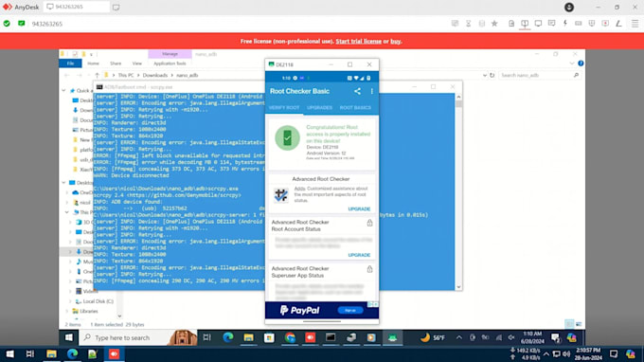This screenshot has width=644, height=362.
Task: Click the AnyDesk hourglass icon in toolbar
Action: pos(468,24)
